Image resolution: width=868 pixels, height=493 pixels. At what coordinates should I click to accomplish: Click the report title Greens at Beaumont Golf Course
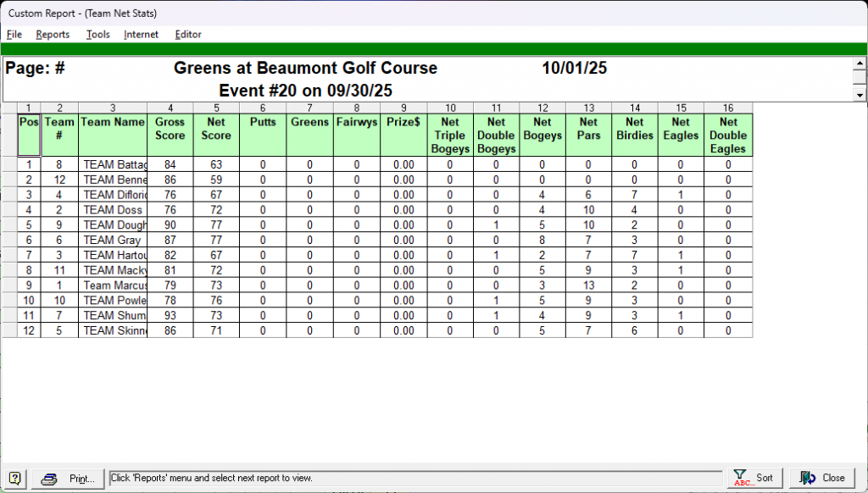point(305,69)
